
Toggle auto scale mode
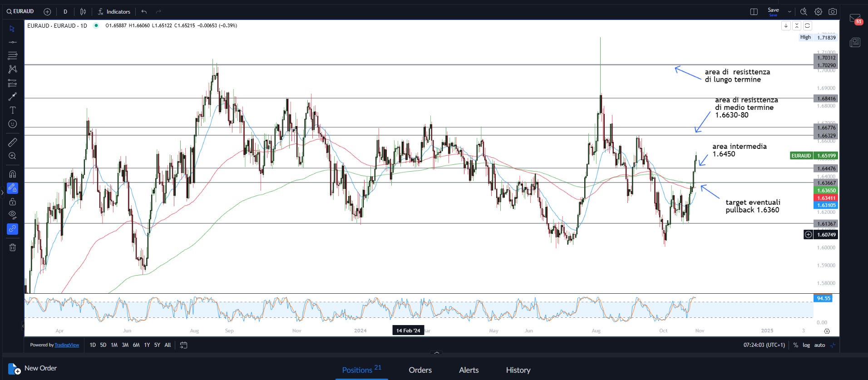(819, 345)
